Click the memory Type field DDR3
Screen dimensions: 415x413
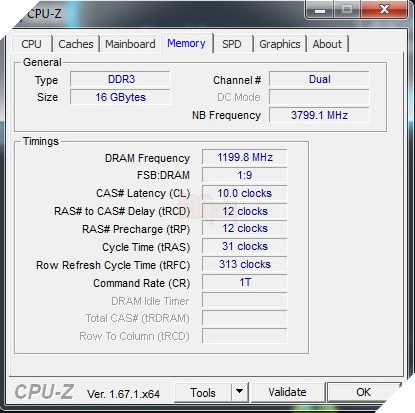tap(120, 79)
